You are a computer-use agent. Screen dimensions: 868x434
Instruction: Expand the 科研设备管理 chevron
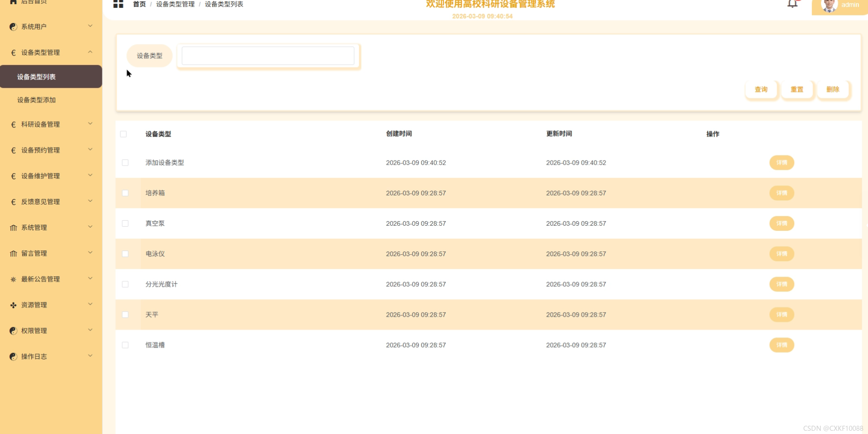[90, 124]
